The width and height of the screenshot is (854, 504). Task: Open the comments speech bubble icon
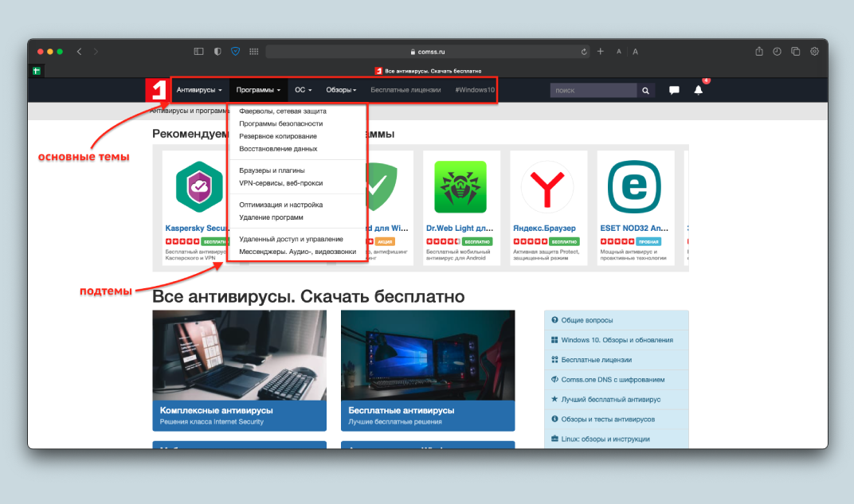click(x=674, y=90)
